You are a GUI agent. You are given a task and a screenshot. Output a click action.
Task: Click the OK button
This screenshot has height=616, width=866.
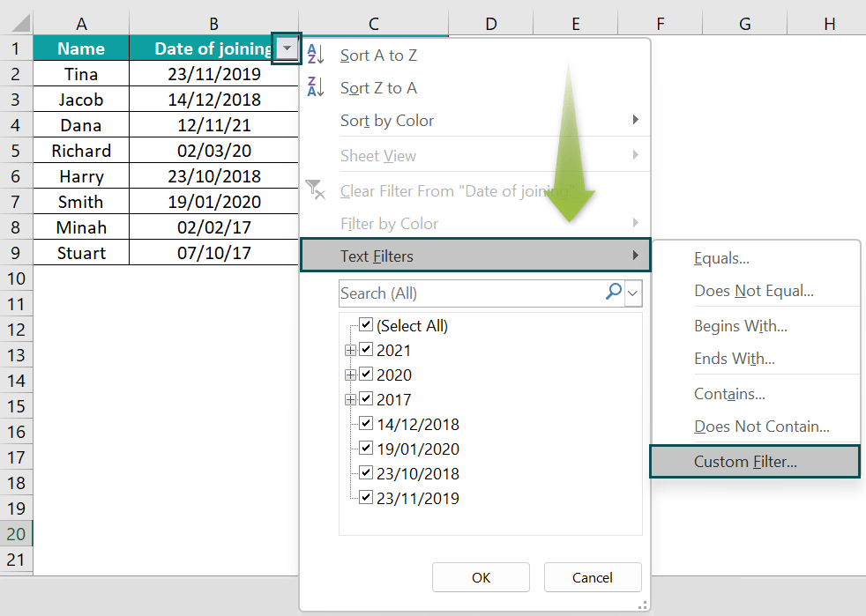pos(481,577)
